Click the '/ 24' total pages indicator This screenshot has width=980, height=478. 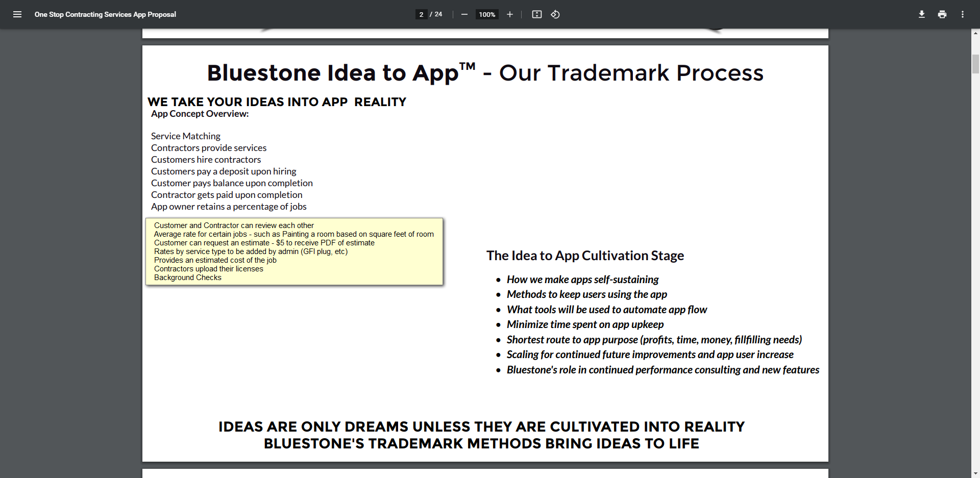click(436, 14)
